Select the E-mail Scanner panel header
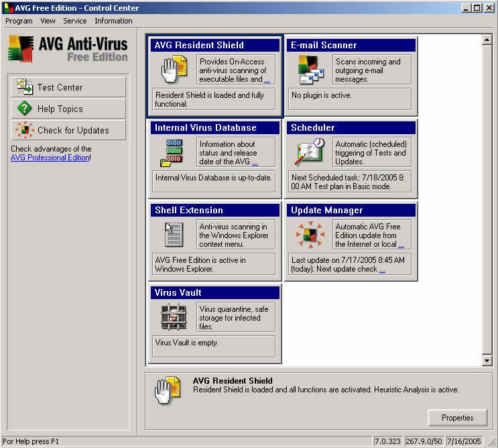 click(x=351, y=45)
